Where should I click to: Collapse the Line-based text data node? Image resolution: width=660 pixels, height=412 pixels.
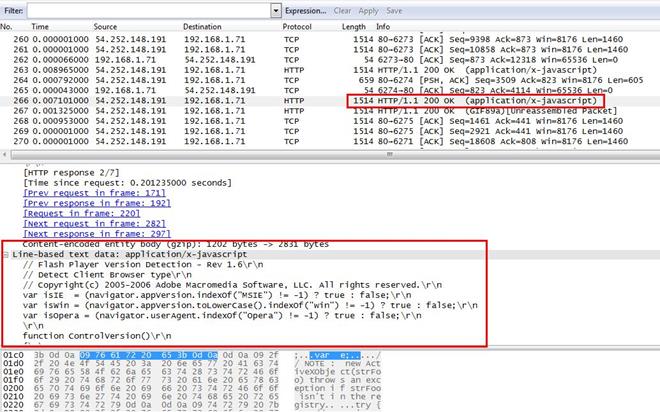(x=6, y=254)
